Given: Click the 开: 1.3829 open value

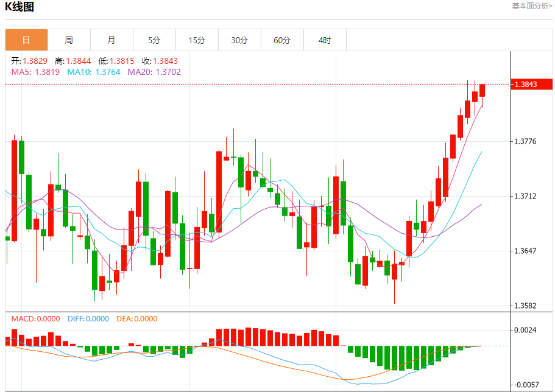Looking at the screenshot, I should click(x=29, y=61).
